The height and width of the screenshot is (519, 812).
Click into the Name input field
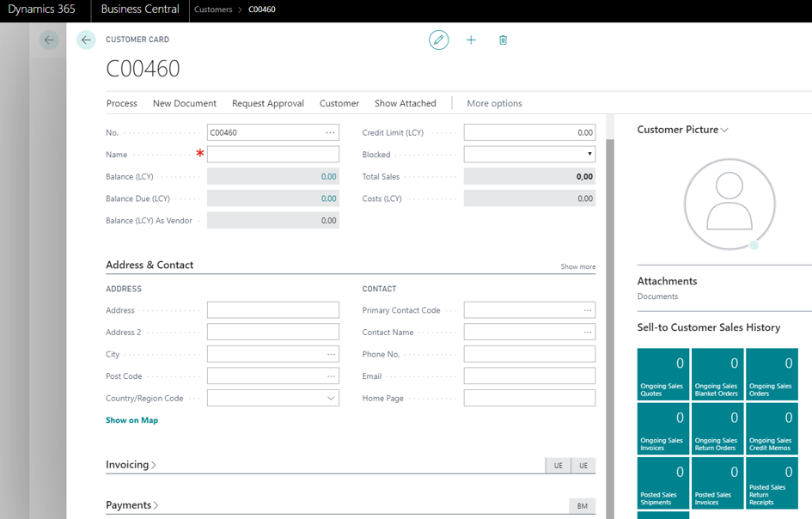pyautogui.click(x=273, y=155)
